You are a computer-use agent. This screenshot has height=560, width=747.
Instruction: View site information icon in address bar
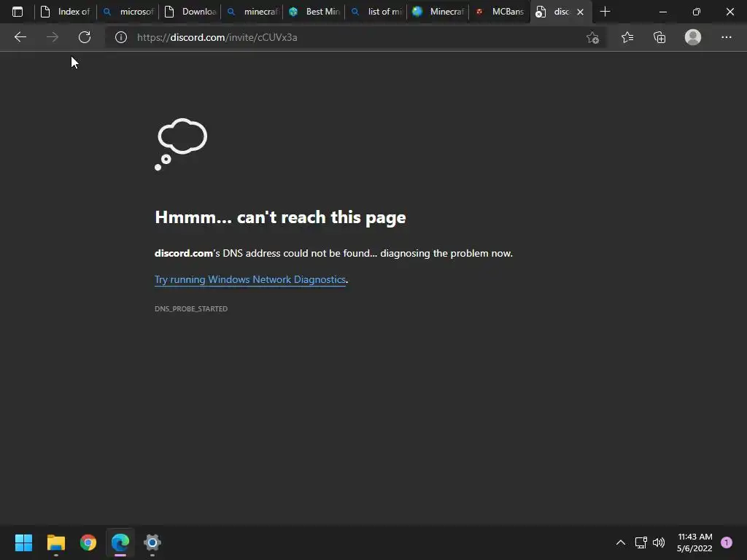point(121,37)
